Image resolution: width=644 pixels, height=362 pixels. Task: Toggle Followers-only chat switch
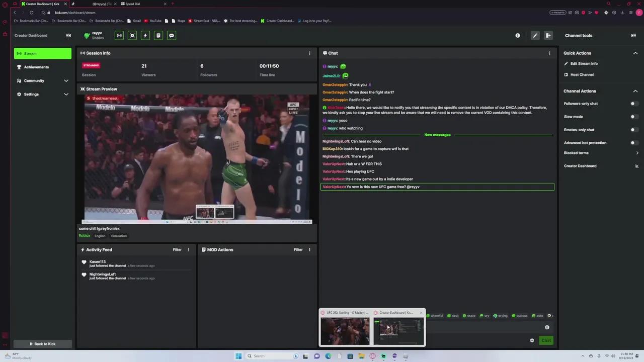point(634,104)
